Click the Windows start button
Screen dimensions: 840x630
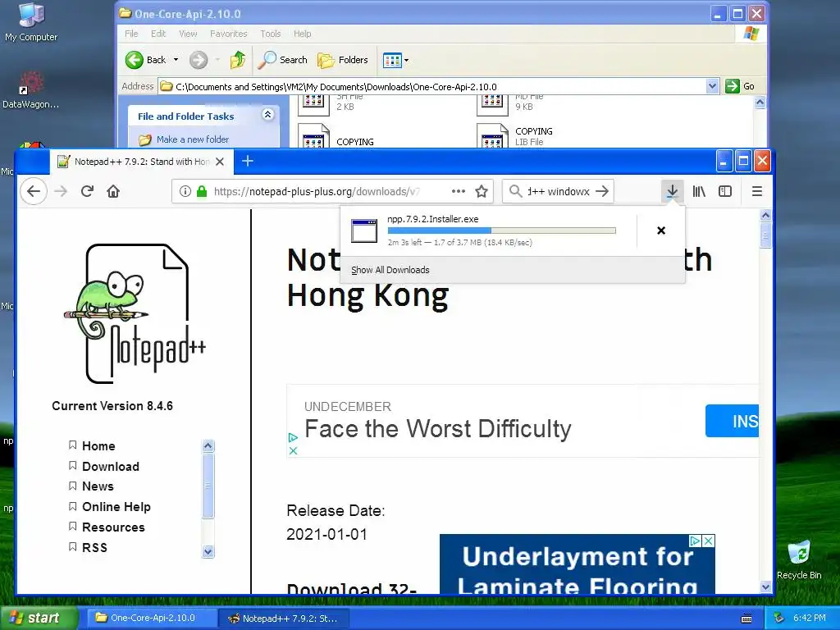point(39,619)
